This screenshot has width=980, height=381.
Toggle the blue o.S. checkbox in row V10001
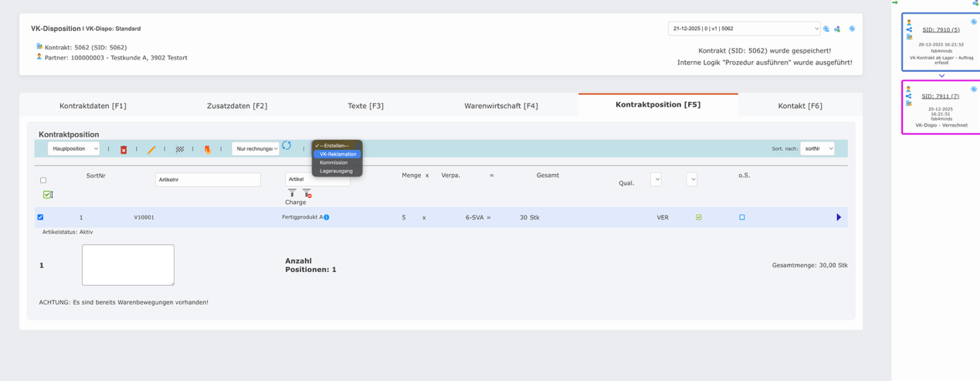pos(742,217)
